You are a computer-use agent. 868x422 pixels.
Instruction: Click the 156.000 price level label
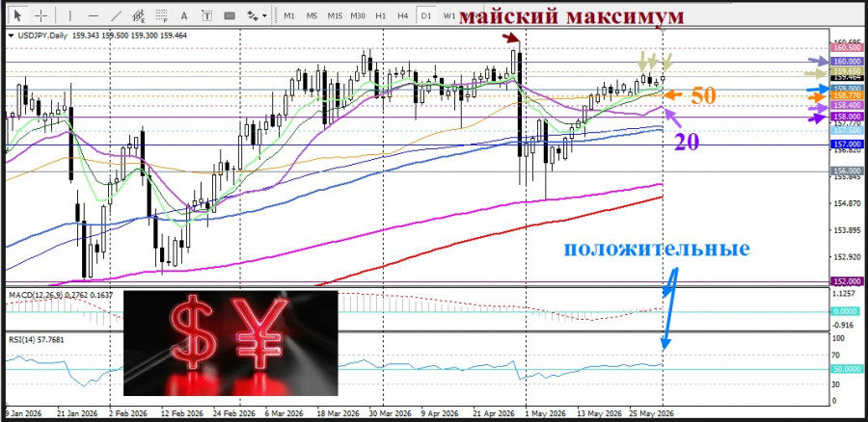847,171
